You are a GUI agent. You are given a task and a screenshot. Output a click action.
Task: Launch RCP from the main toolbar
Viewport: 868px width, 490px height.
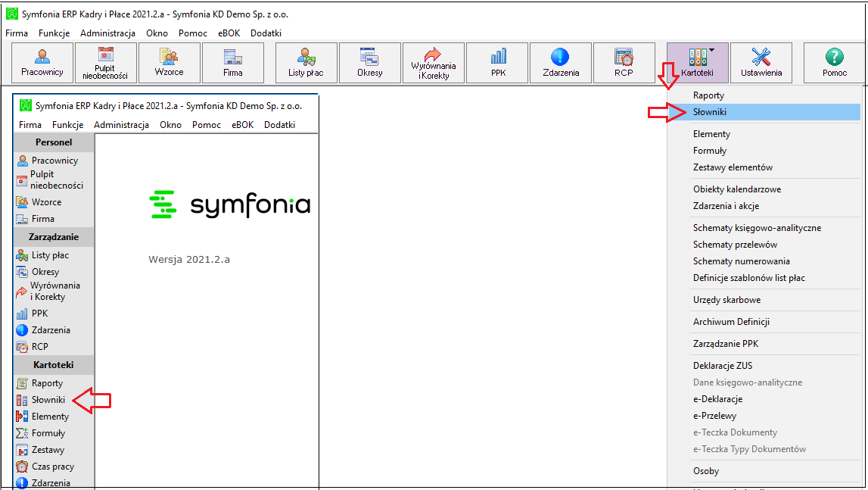pos(624,63)
